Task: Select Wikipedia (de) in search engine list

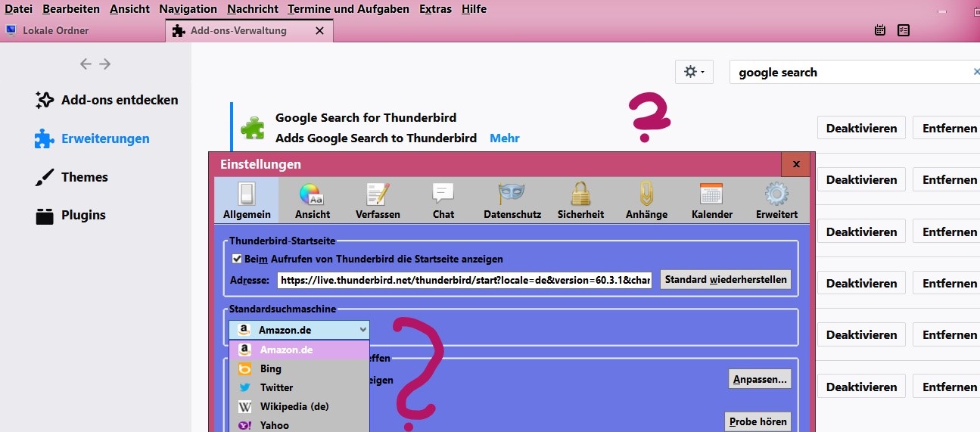Action: point(299,406)
